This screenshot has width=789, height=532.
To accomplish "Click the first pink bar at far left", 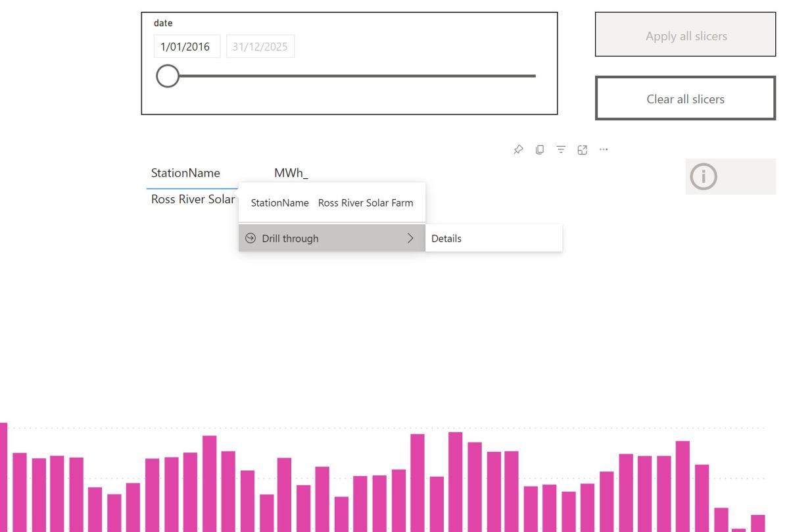I will (3, 476).
